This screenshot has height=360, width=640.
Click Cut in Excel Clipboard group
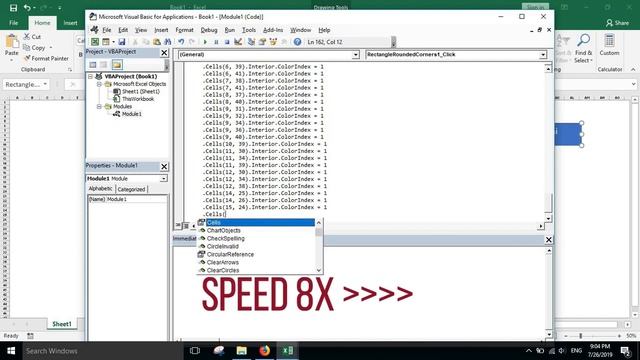(x=32, y=37)
